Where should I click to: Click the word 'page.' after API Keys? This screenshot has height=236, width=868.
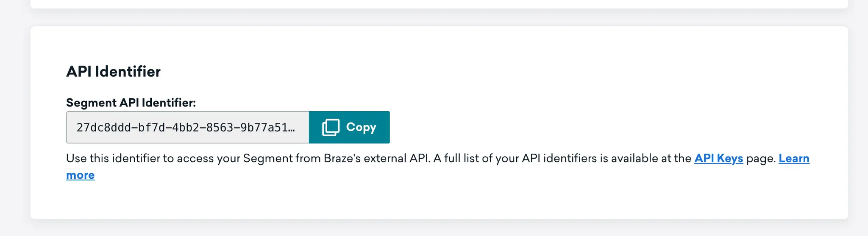tap(761, 158)
